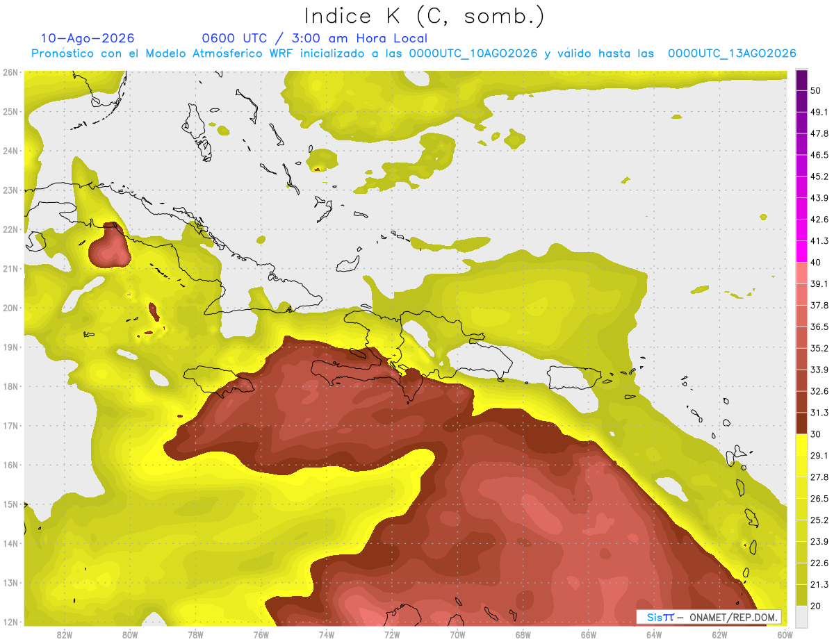The height and width of the screenshot is (644, 834).
Task: Select the dark brown legend swatch between 30 and 31.3
Action: pos(802,424)
